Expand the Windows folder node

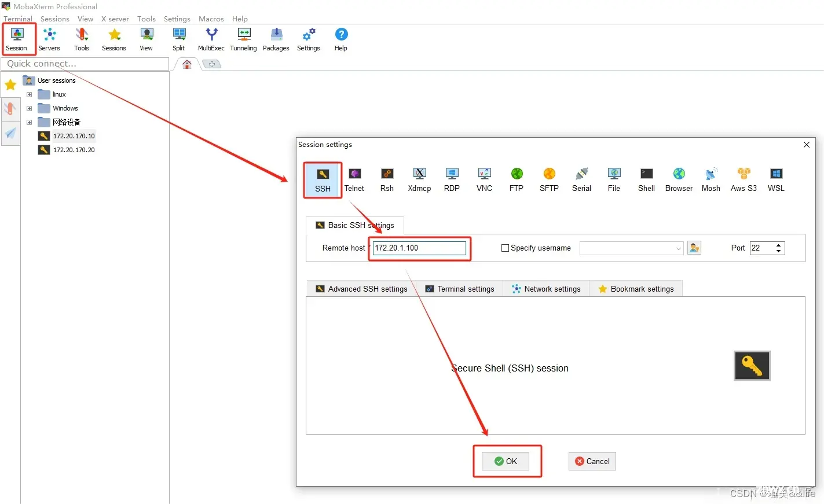point(29,108)
